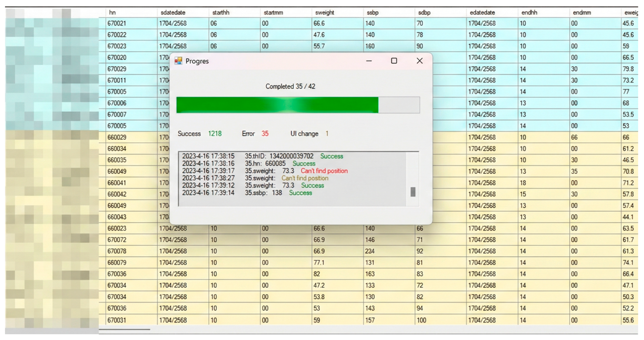The height and width of the screenshot is (340, 644).
Task: Click the horizontal scrollbar under the table
Action: point(124,329)
